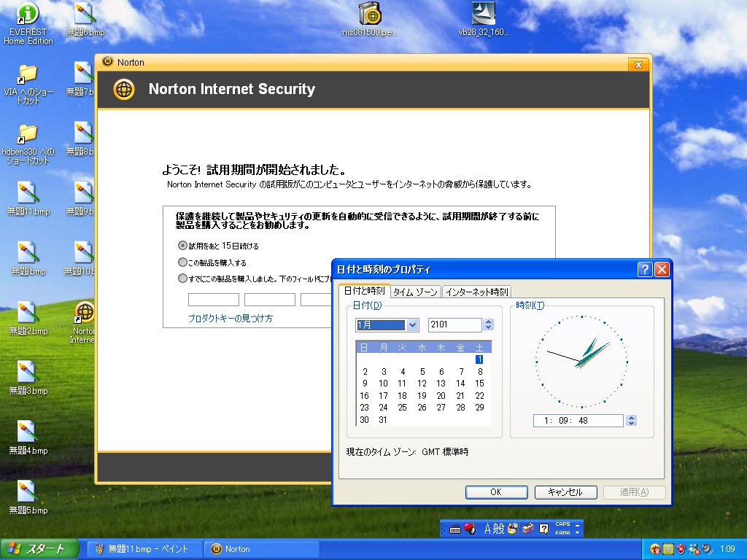The image size is (747, 560).
Task: Select the nis081500jp installer icon
Action: [370, 20]
